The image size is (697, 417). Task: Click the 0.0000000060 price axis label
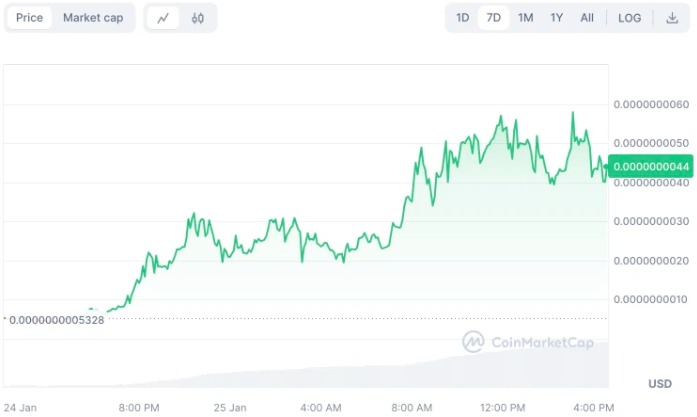pos(651,105)
